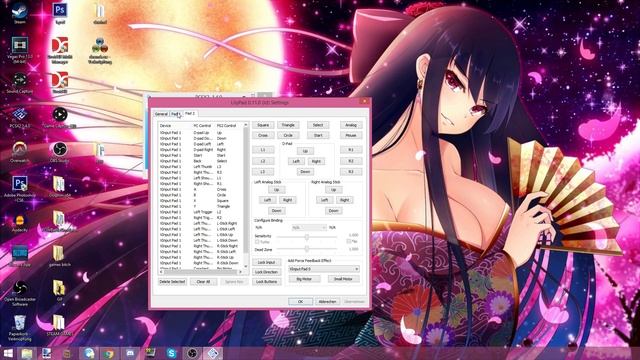This screenshot has height=360, width=640.
Task: Open the Sound Capture desktop shortcut
Action: coord(20,83)
